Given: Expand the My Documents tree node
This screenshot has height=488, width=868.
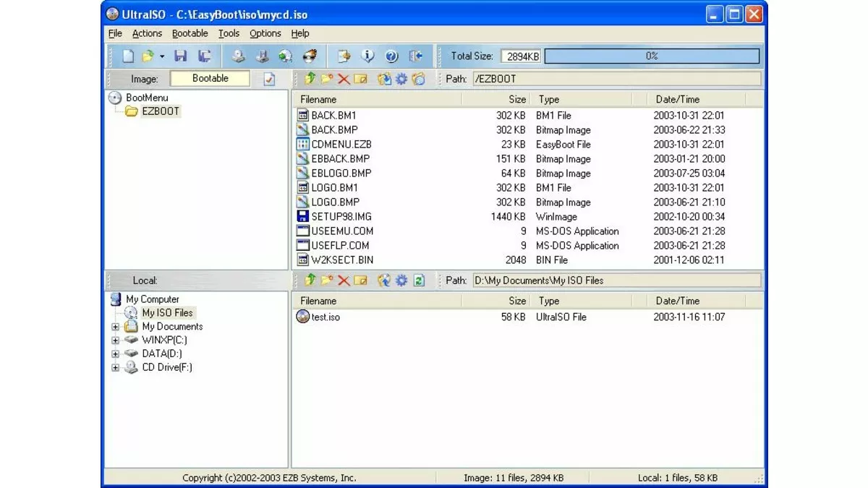Looking at the screenshot, I should coord(115,327).
